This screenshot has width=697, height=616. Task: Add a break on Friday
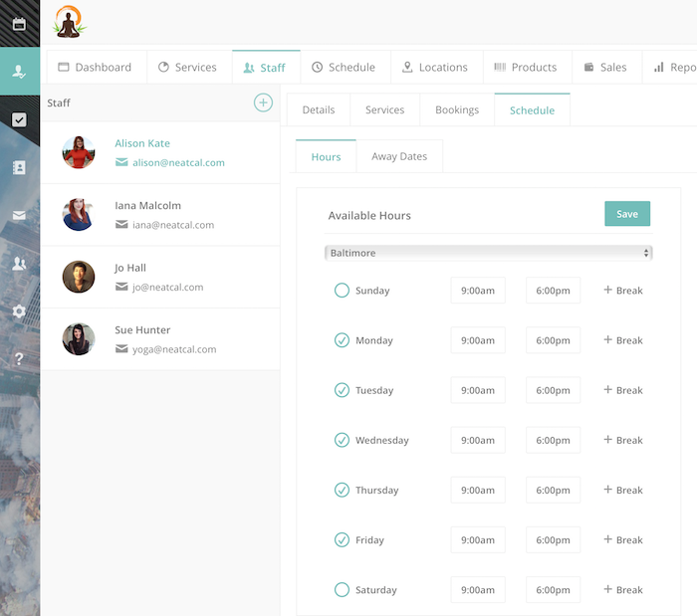(623, 540)
